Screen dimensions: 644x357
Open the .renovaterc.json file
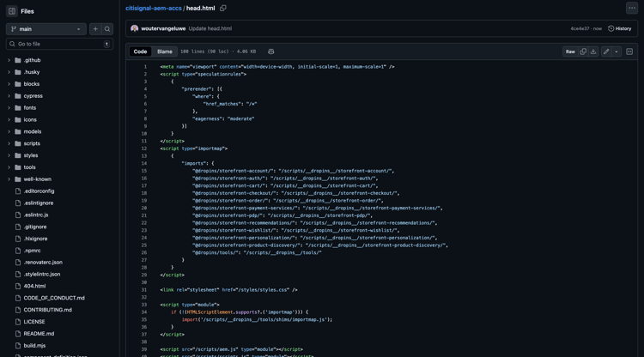(x=43, y=263)
